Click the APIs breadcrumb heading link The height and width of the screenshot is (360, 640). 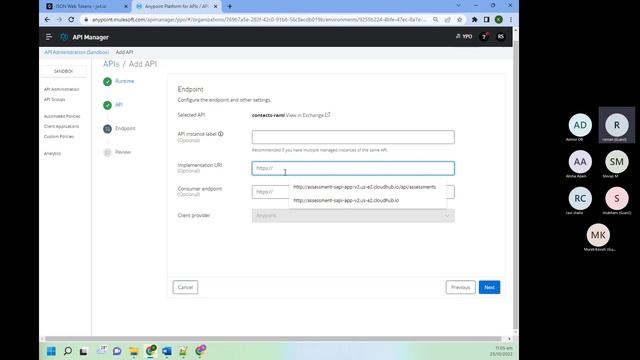point(111,64)
